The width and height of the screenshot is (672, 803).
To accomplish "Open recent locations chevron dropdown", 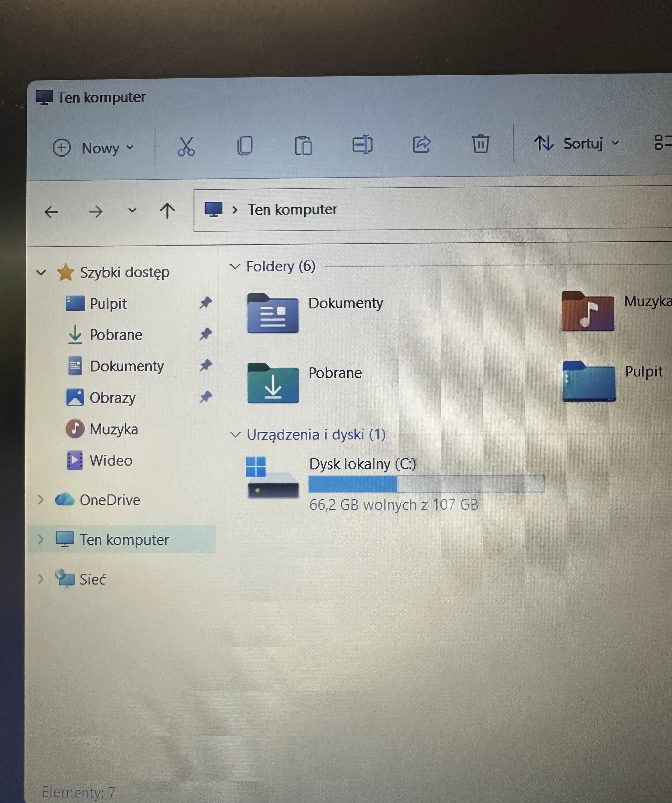I will click(132, 210).
